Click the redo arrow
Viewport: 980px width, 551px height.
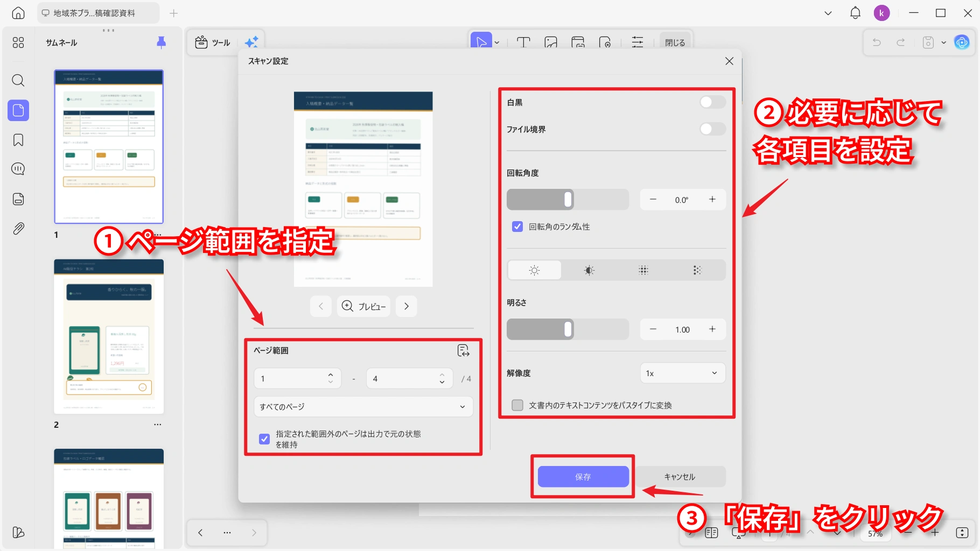click(900, 42)
